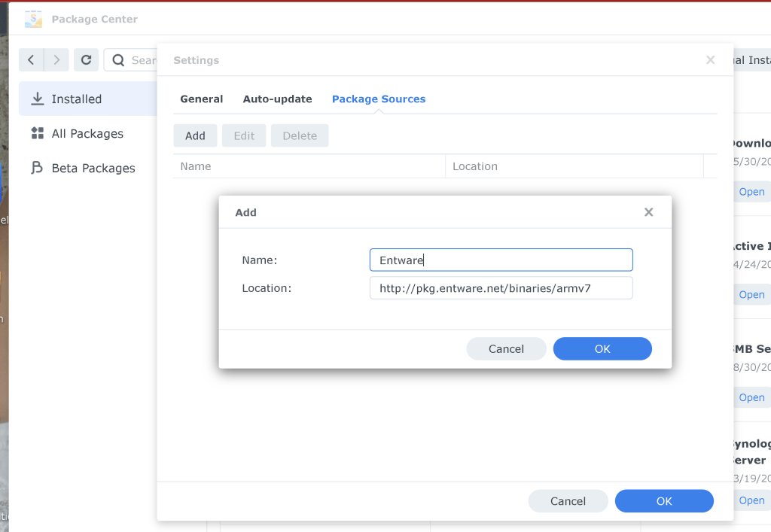Focus the Location URL input field
The width and height of the screenshot is (771, 532).
pos(501,288)
